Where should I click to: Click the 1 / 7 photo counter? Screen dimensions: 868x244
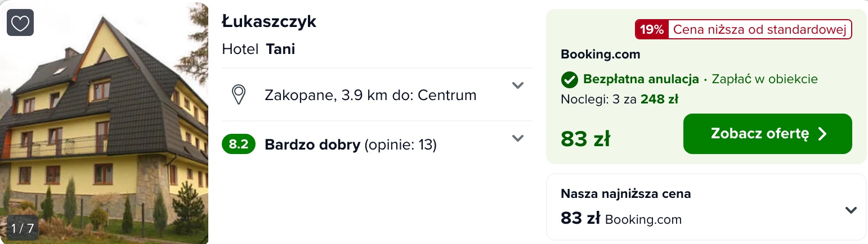pos(23,228)
